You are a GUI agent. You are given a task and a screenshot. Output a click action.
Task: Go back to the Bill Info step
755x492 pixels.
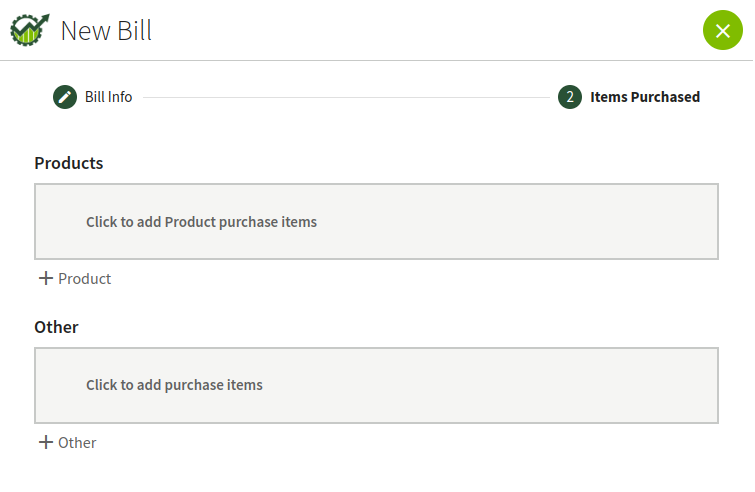click(x=92, y=97)
